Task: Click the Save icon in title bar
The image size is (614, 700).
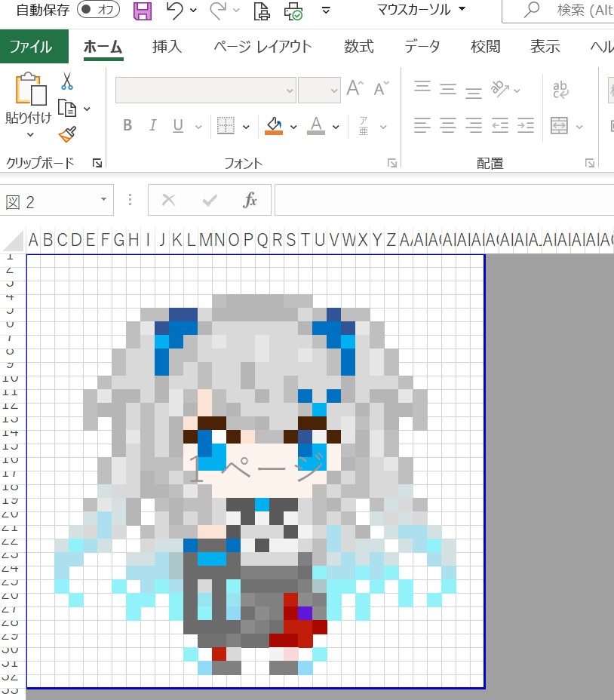Action: (x=143, y=11)
